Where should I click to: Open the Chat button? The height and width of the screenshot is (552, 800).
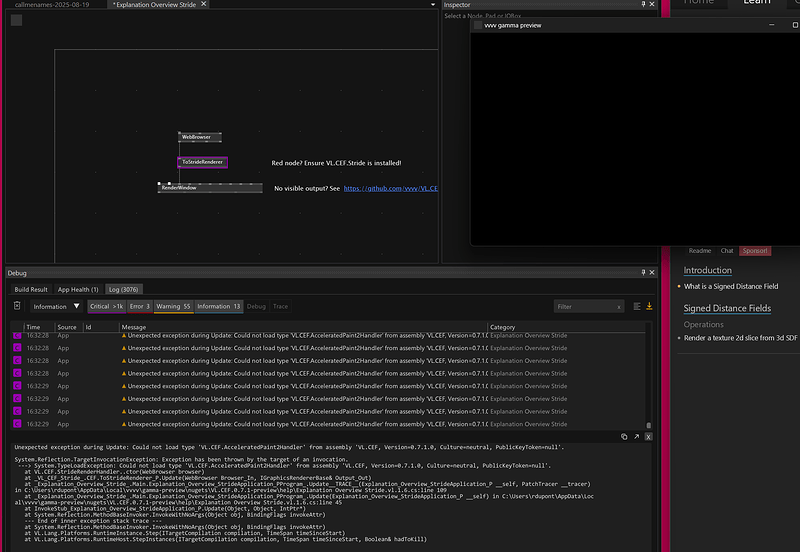pos(727,250)
